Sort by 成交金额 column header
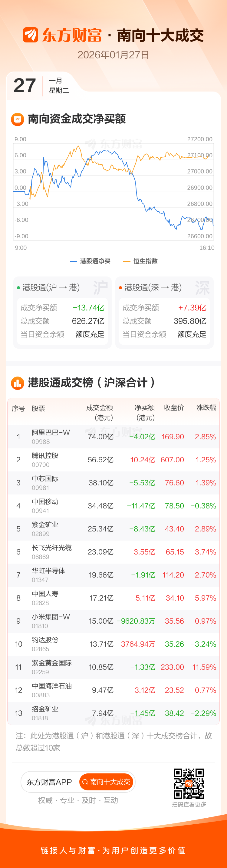The image size is (227, 868). point(100,412)
